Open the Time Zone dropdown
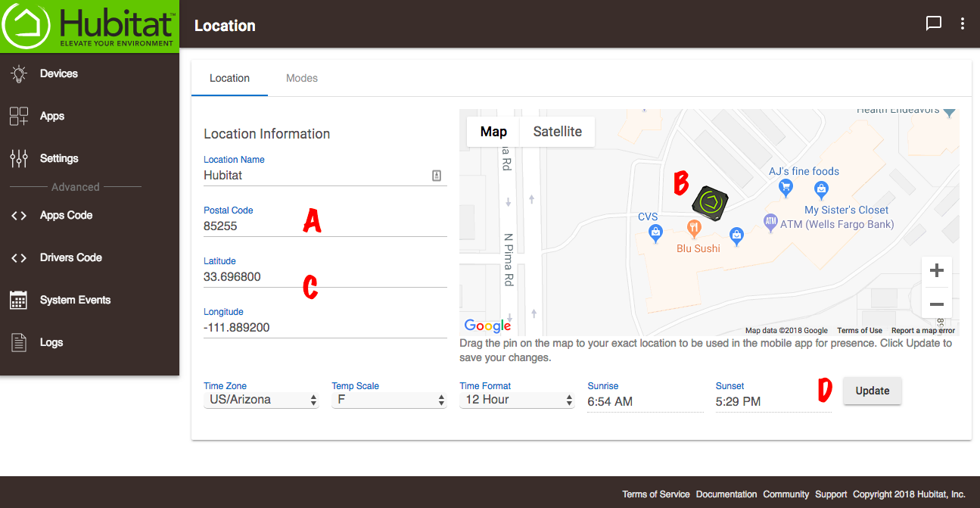This screenshot has height=508, width=980. pyautogui.click(x=262, y=400)
